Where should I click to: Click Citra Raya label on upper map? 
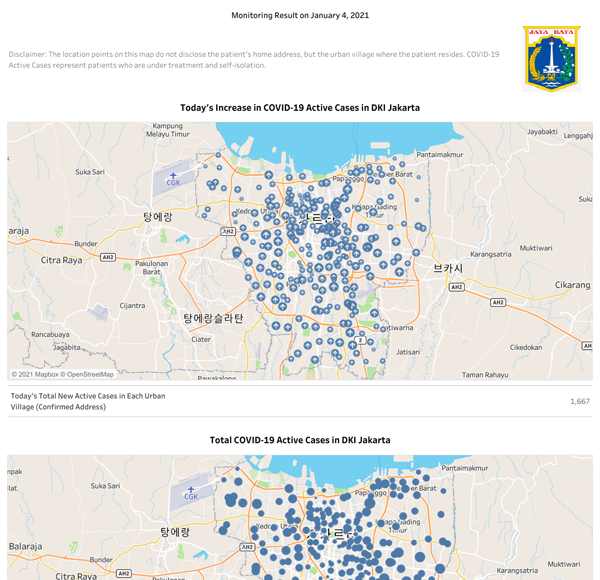point(61,259)
